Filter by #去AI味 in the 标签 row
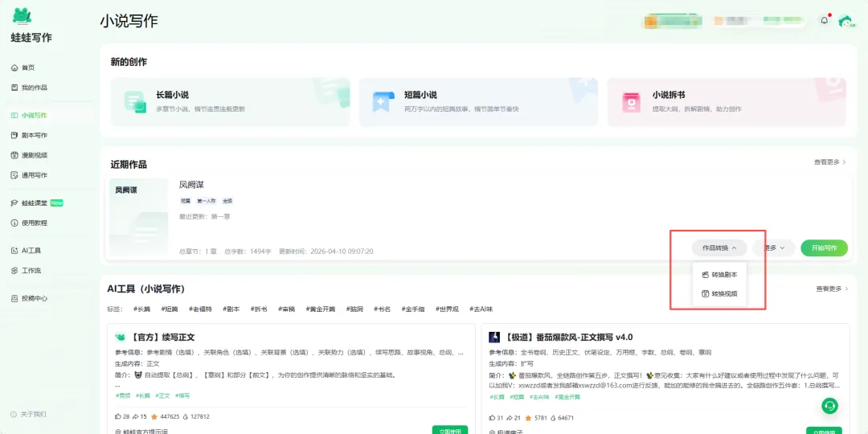 [x=481, y=309]
